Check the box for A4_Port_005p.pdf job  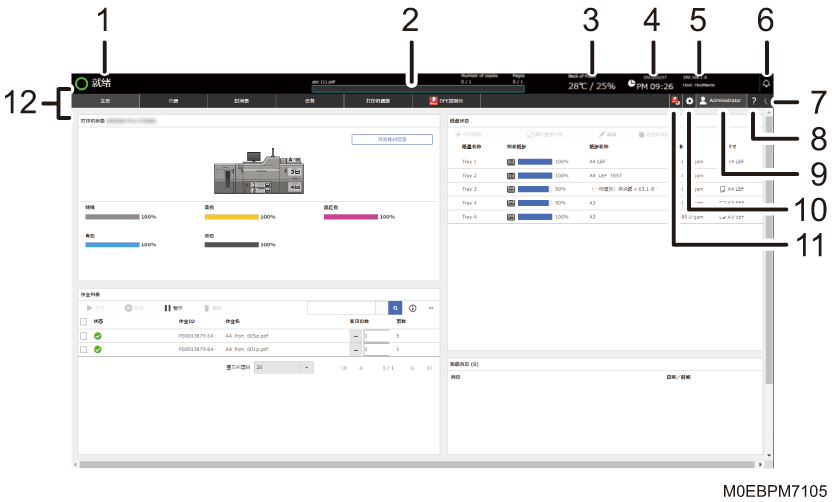pos(83,336)
